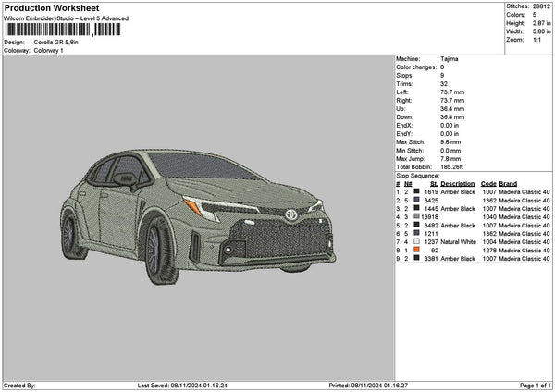The image size is (555, 392).
Task: Click the 'Printed: 08/11/2024 01.16.27' footer text
Action: pos(368,386)
